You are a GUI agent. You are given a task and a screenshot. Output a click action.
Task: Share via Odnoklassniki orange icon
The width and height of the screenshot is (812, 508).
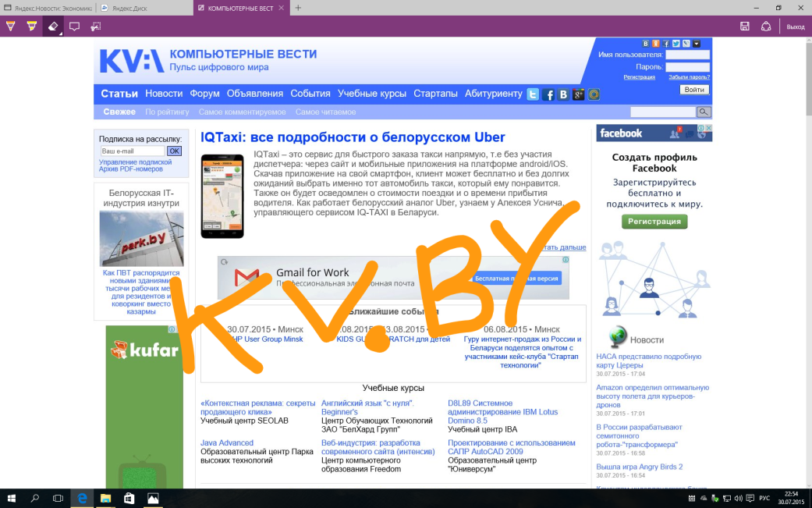point(656,44)
